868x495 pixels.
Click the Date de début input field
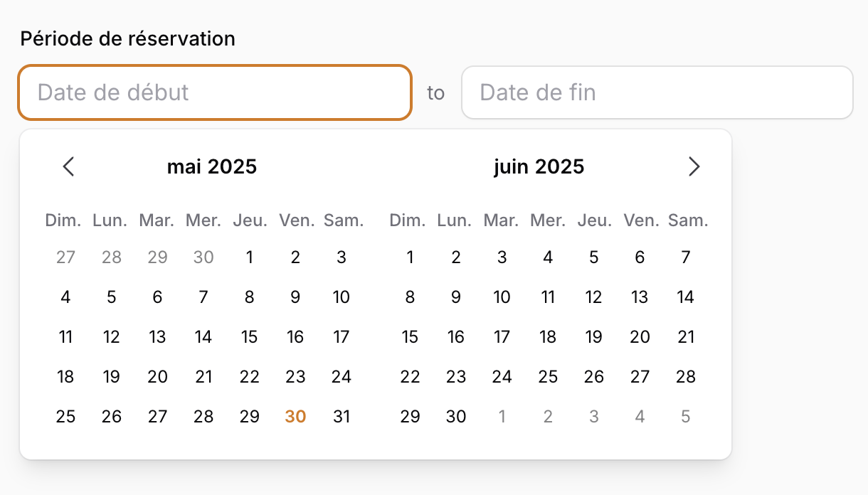point(213,92)
